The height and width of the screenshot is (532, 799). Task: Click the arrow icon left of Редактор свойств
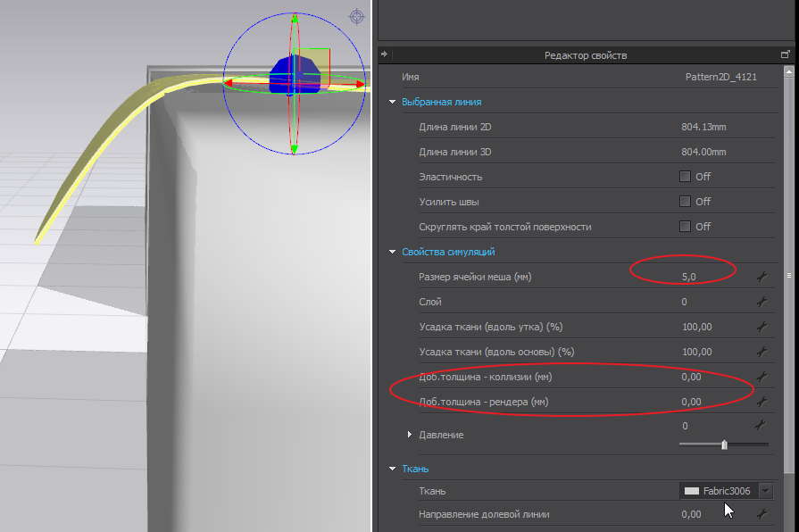[384, 54]
